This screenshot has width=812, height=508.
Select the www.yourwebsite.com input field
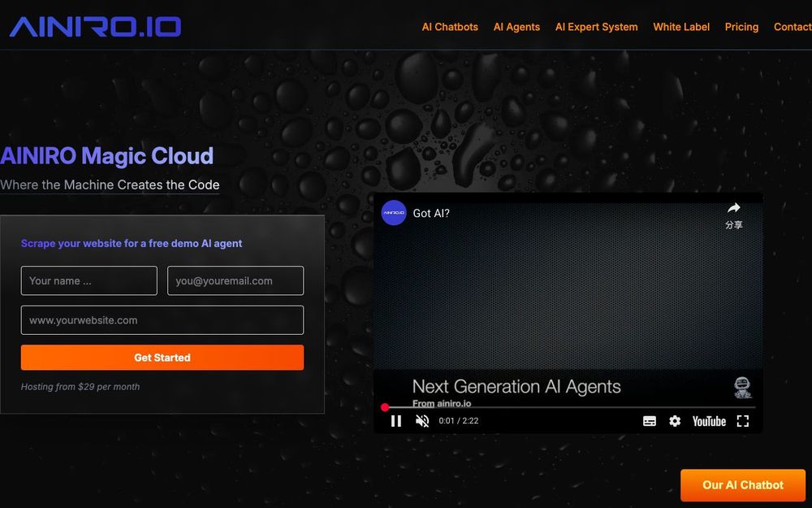point(162,320)
